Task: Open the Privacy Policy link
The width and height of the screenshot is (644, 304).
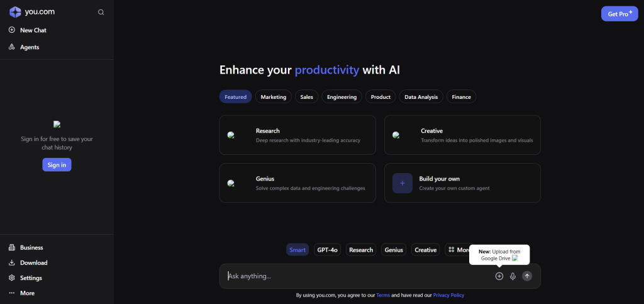Action: click(448, 295)
